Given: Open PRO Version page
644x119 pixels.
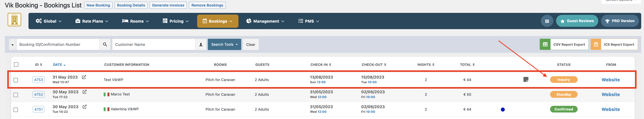Looking at the screenshot, I should [x=620, y=21].
